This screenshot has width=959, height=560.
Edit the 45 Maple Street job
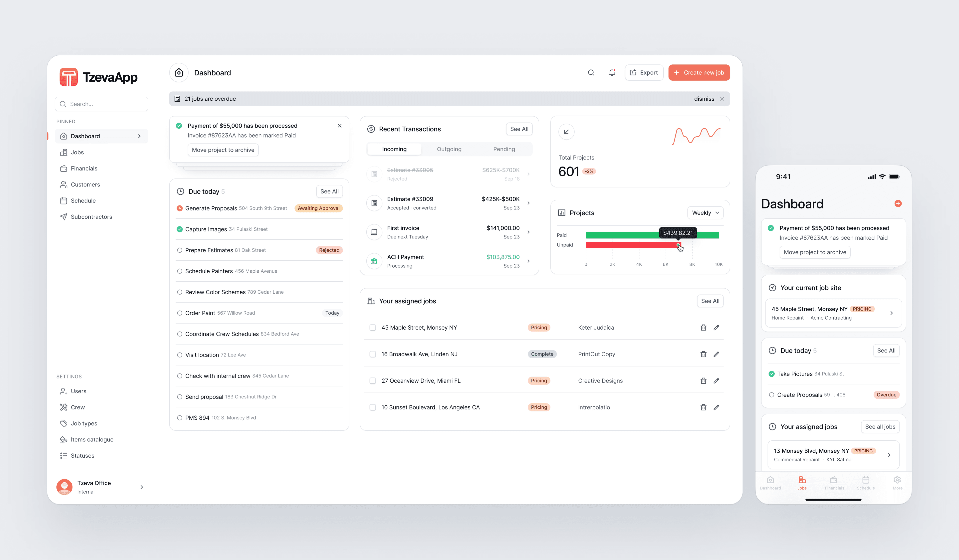tap(716, 328)
